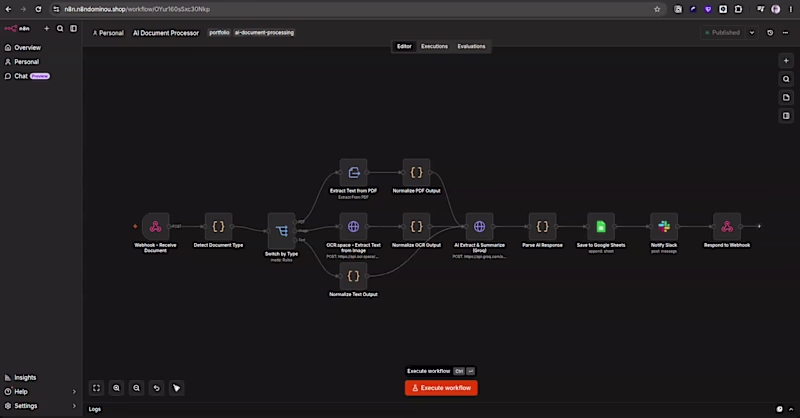Click the browser back button
This screenshot has width=800, height=418.
(8, 9)
